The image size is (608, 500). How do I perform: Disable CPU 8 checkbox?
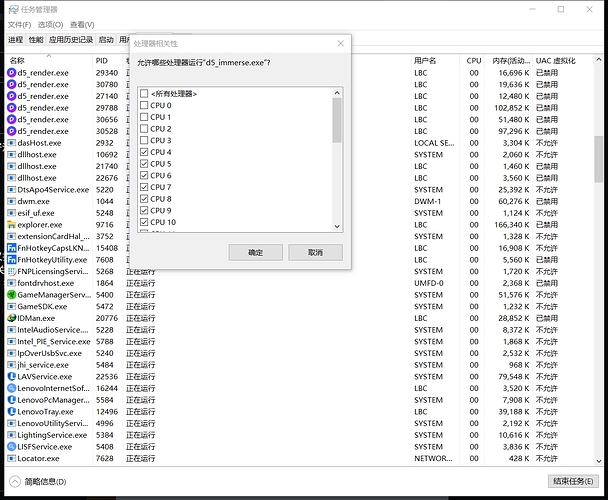[x=144, y=199]
